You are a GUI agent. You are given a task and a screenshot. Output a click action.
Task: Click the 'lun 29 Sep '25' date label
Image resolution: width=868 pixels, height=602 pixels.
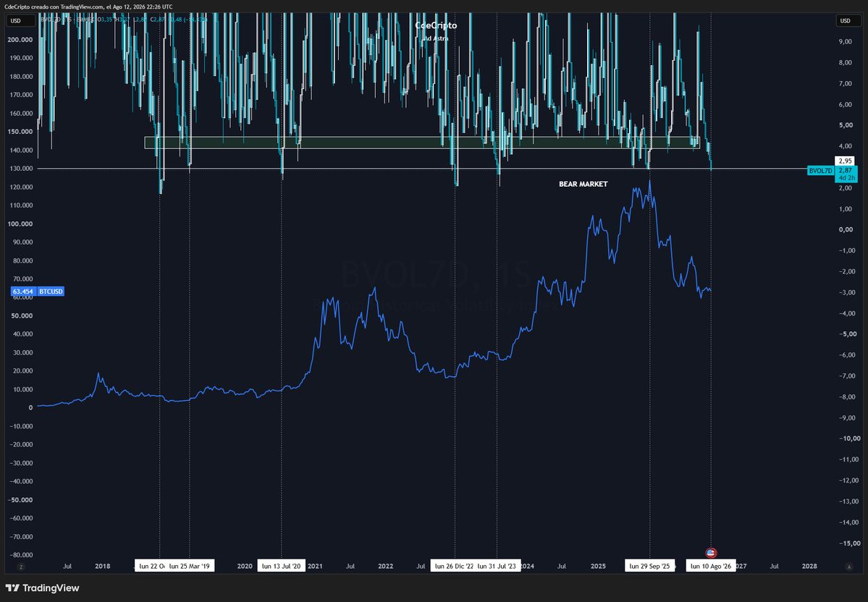649,566
